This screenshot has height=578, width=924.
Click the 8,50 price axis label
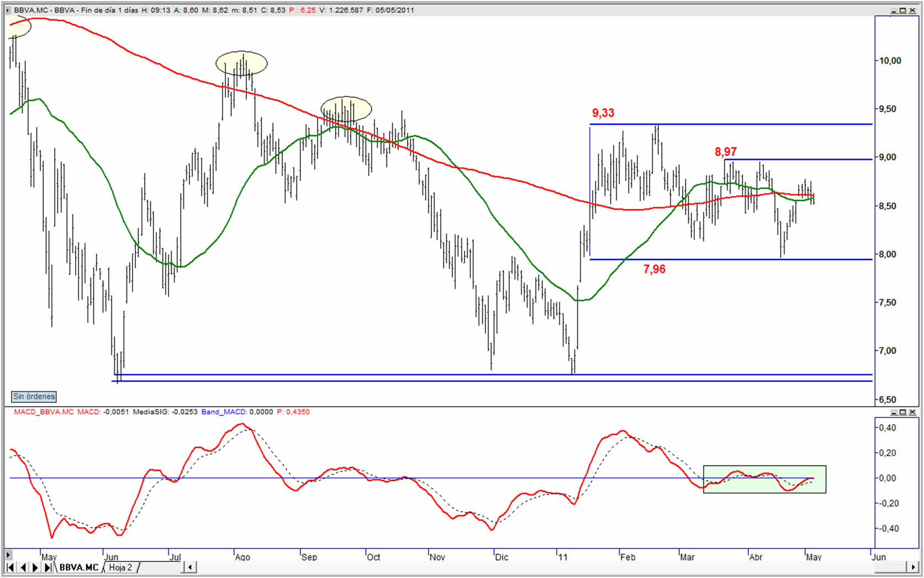[x=888, y=206]
